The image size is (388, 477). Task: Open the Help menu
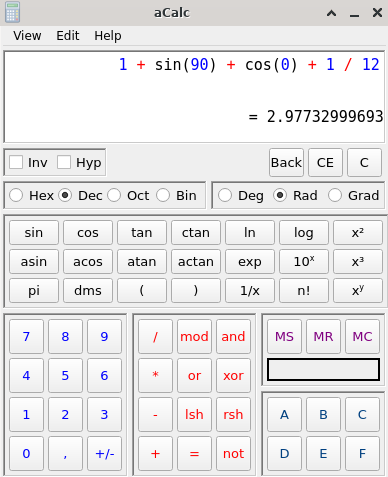point(108,35)
